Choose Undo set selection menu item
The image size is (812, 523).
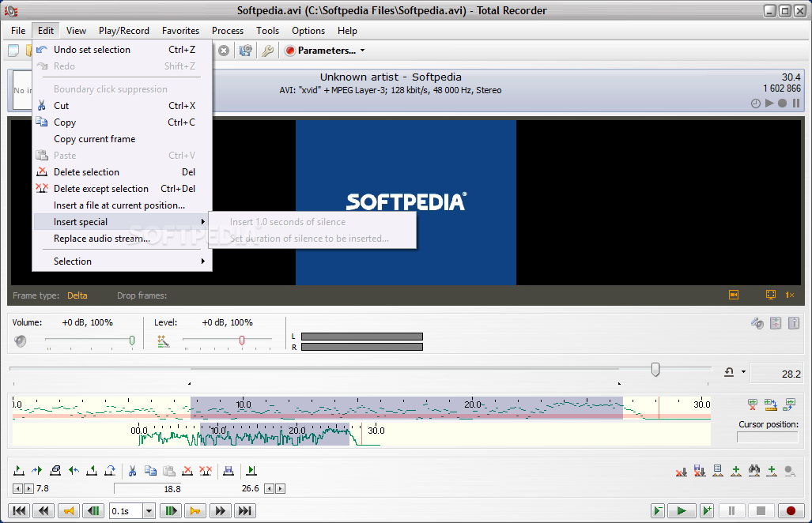pos(123,50)
